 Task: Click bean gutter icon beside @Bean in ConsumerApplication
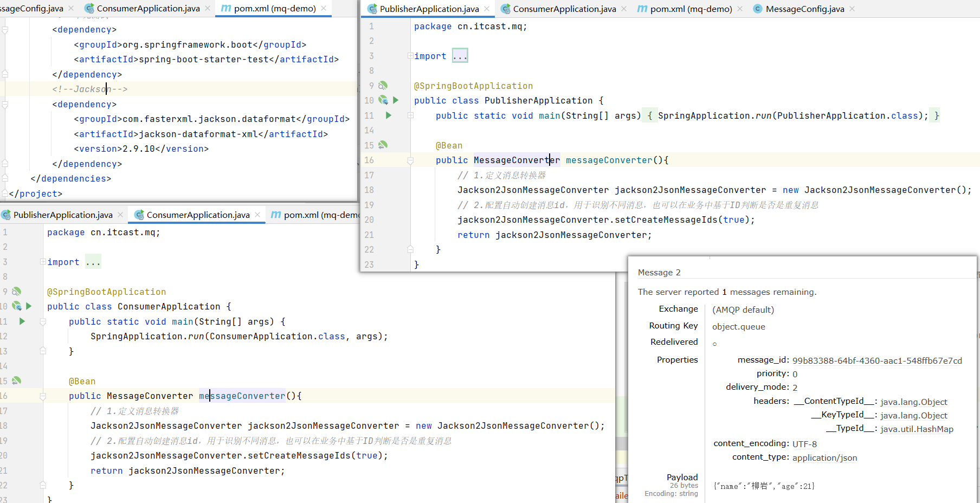point(16,381)
